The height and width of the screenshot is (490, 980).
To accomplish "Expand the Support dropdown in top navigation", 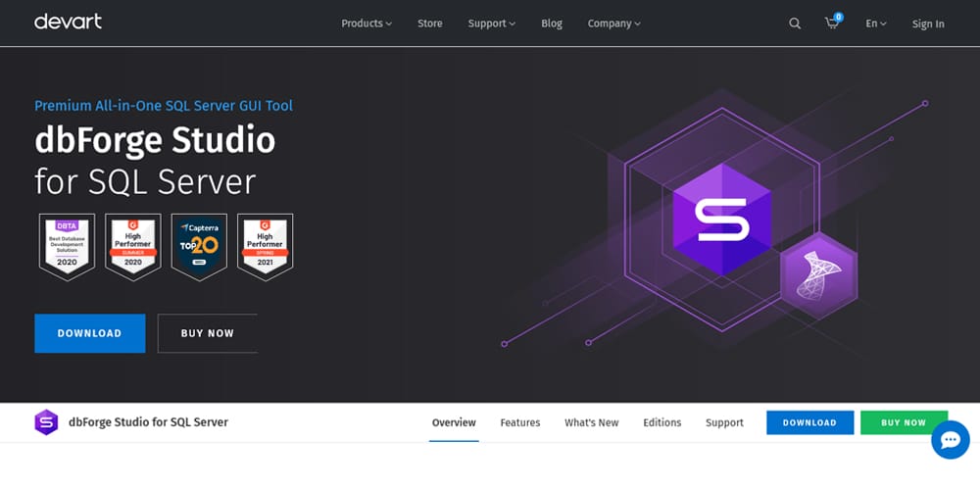I will pos(491,24).
